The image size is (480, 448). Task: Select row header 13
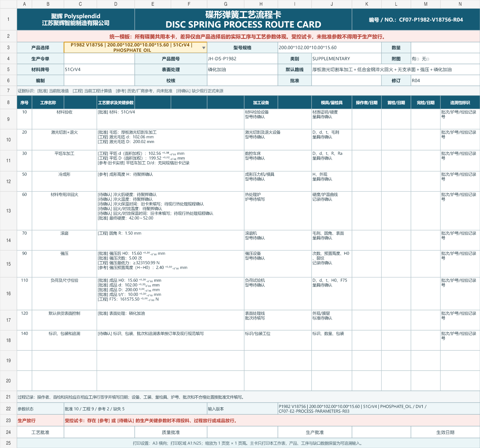tap(8, 211)
